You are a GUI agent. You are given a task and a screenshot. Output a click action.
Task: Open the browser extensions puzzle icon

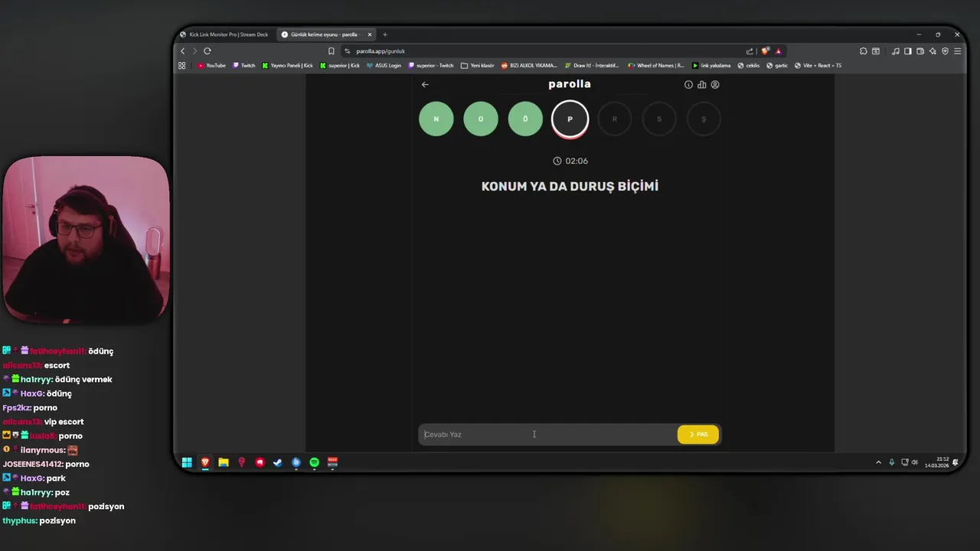coord(864,51)
